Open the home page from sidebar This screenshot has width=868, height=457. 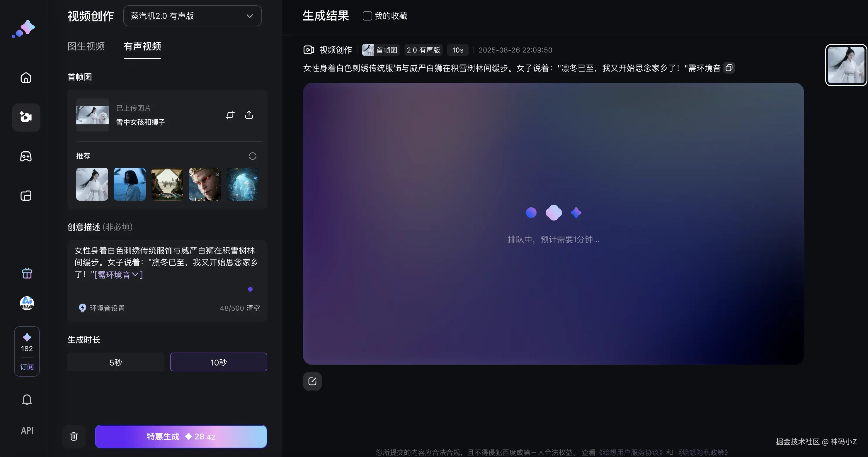(26, 78)
